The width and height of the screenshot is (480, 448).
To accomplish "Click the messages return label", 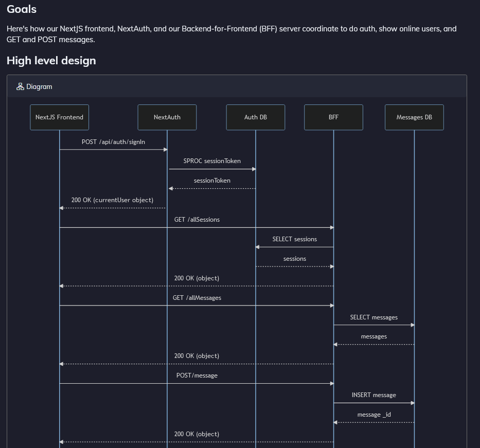I will [374, 336].
